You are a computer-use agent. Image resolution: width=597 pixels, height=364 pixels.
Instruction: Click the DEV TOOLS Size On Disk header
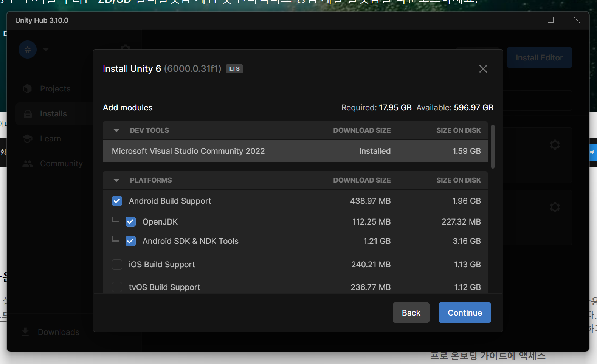[x=459, y=130]
